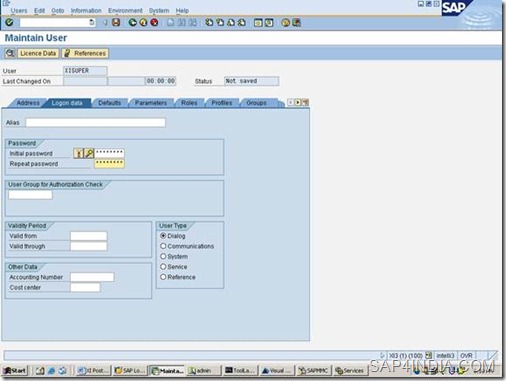Switch to the Address tab
The image size is (506, 381).
click(28, 103)
